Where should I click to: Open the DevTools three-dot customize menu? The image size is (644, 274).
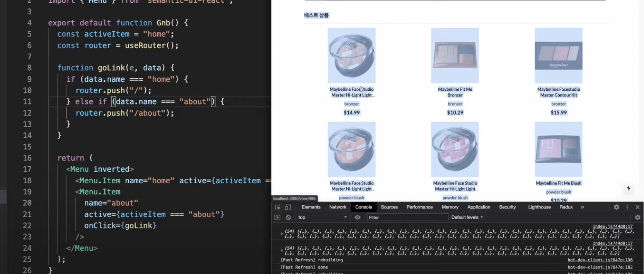[x=627, y=207]
